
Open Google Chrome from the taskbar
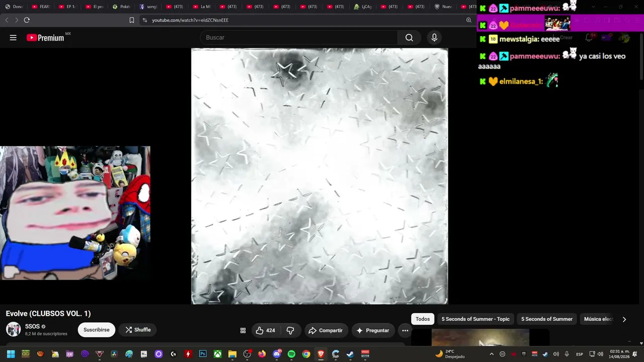pos(306,354)
